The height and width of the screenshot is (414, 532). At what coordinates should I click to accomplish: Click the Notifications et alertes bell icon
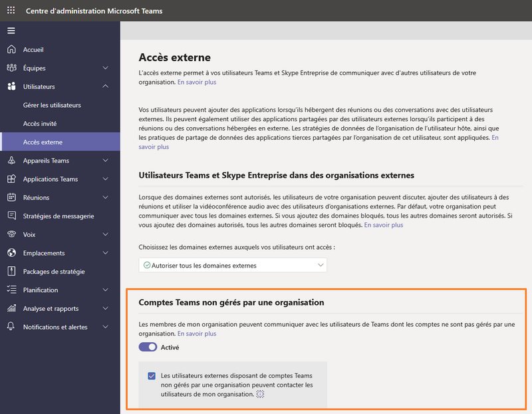[x=11, y=327]
